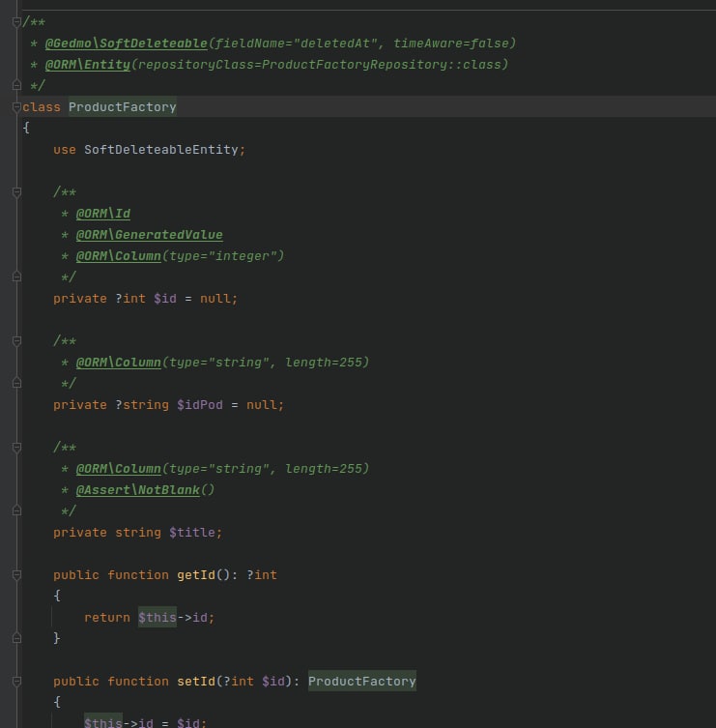Image resolution: width=716 pixels, height=728 pixels.
Task: Collapse the setId function fold marker
Action: coord(16,682)
